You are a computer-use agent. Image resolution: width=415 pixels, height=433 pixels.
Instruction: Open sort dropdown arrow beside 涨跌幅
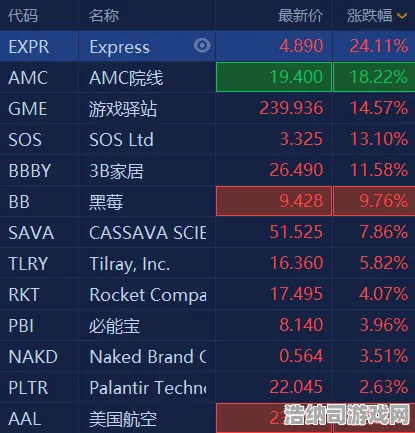[402, 16]
